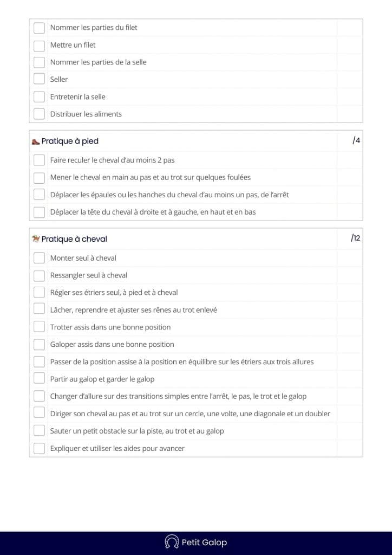Toggle the 'Seller' checkbox

pos(39,79)
